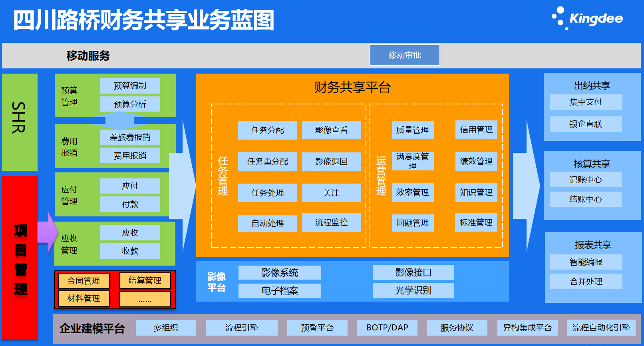This screenshot has width=644, height=346.
Task: Click the Kingdee logo
Action: pyautogui.click(x=587, y=18)
